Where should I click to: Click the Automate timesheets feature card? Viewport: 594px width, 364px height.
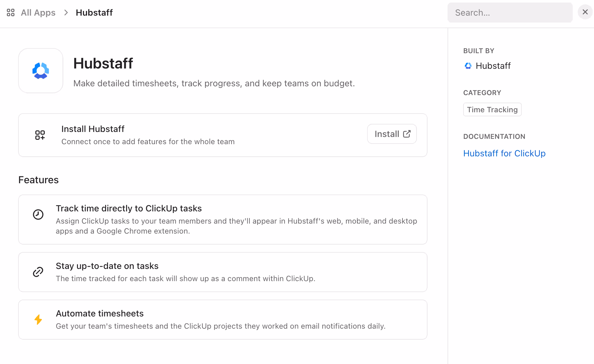tap(223, 319)
